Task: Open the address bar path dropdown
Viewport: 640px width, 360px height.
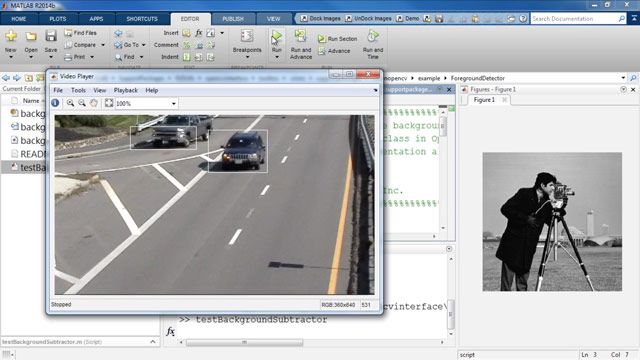Action: click(623, 78)
